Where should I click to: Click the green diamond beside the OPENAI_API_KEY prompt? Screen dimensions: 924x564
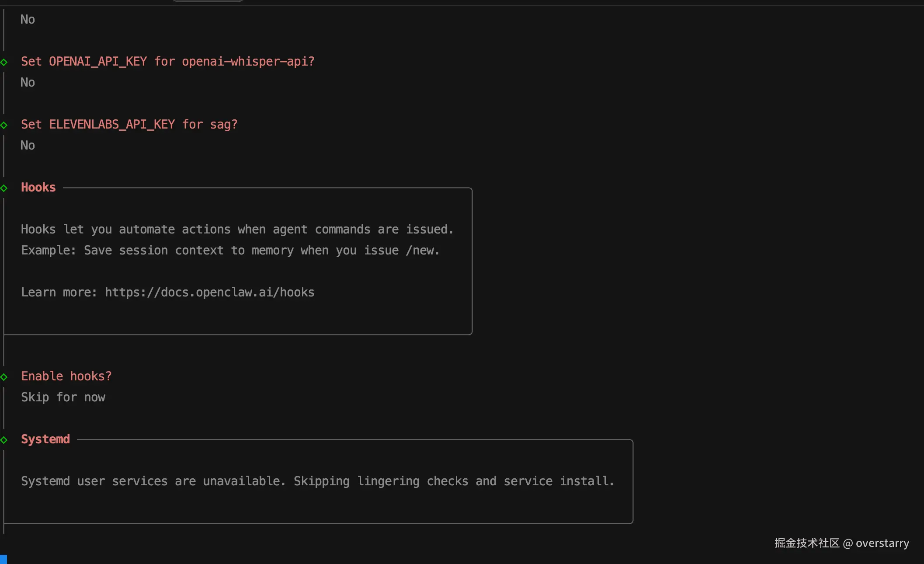point(4,62)
